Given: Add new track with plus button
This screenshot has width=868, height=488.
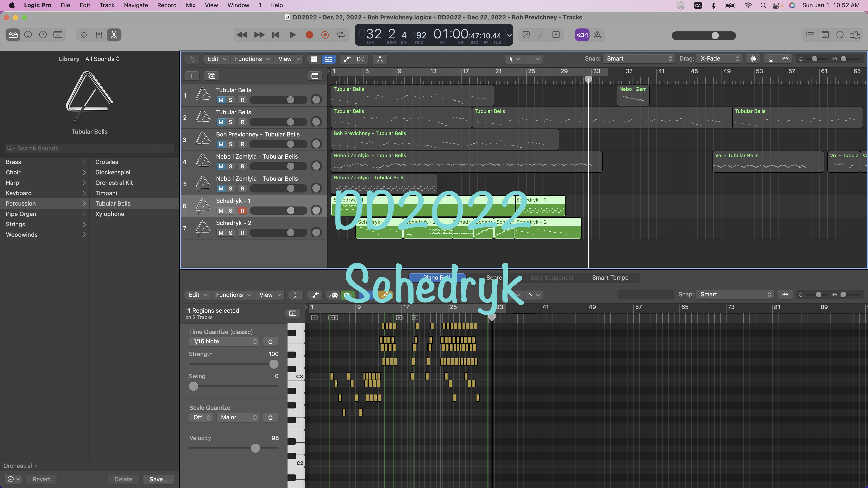Looking at the screenshot, I should [192, 76].
